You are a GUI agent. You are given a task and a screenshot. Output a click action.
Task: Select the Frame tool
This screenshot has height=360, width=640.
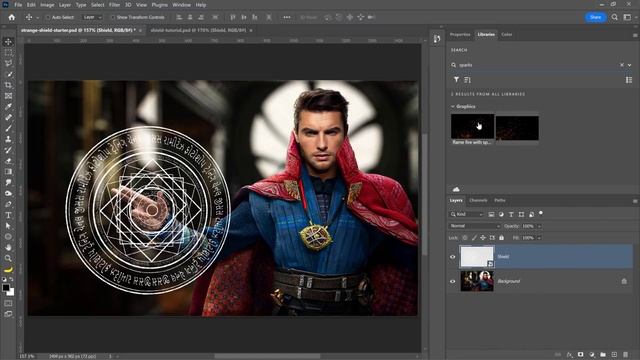(8, 96)
